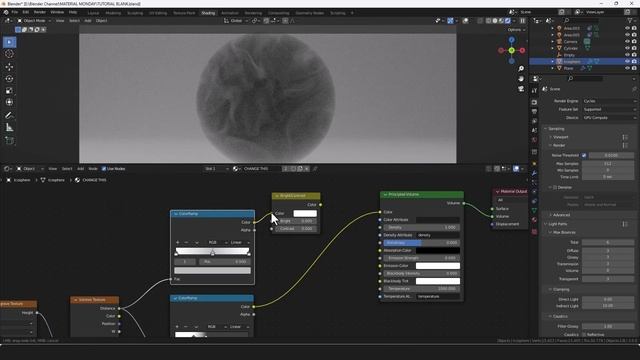This screenshot has height=360, width=640.
Task: Toggle the Reflective caustics checkbox
Action: tap(584, 334)
